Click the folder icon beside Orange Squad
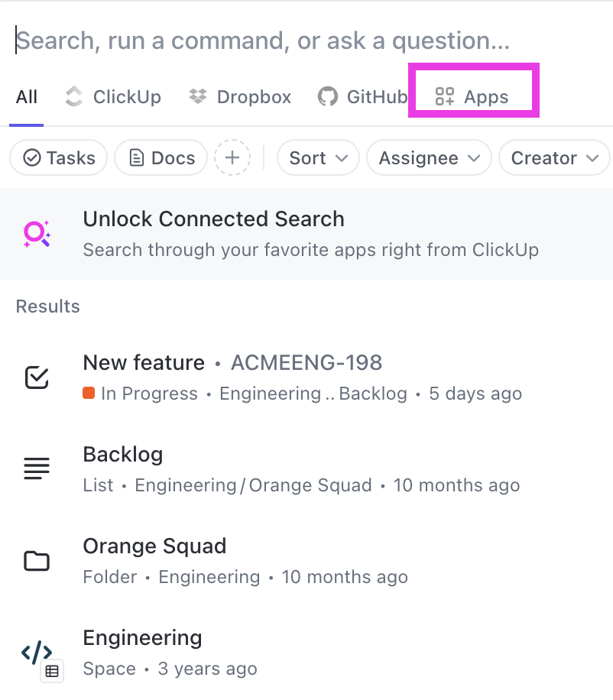 click(36, 560)
